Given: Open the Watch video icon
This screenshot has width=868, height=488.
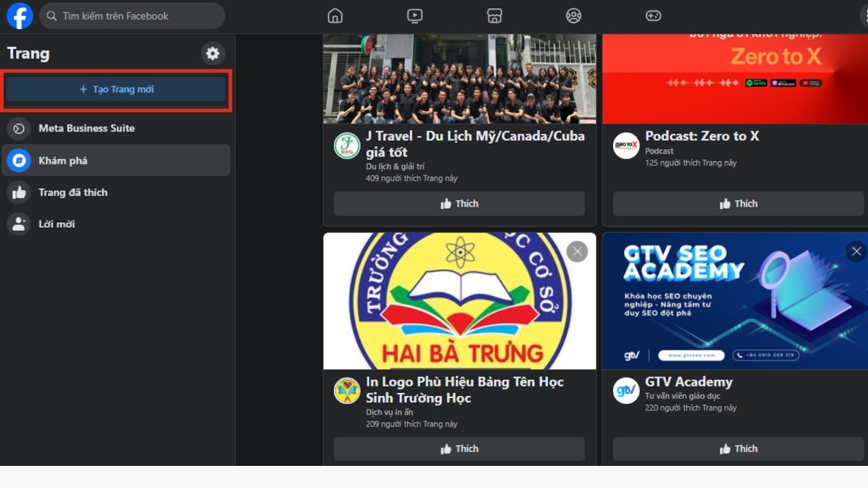Looking at the screenshot, I should (414, 16).
